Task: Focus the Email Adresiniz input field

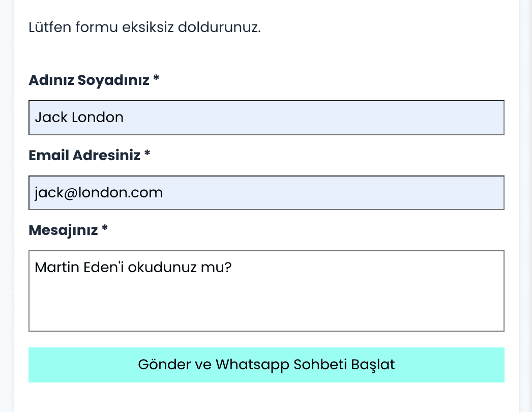Action: 266,193
